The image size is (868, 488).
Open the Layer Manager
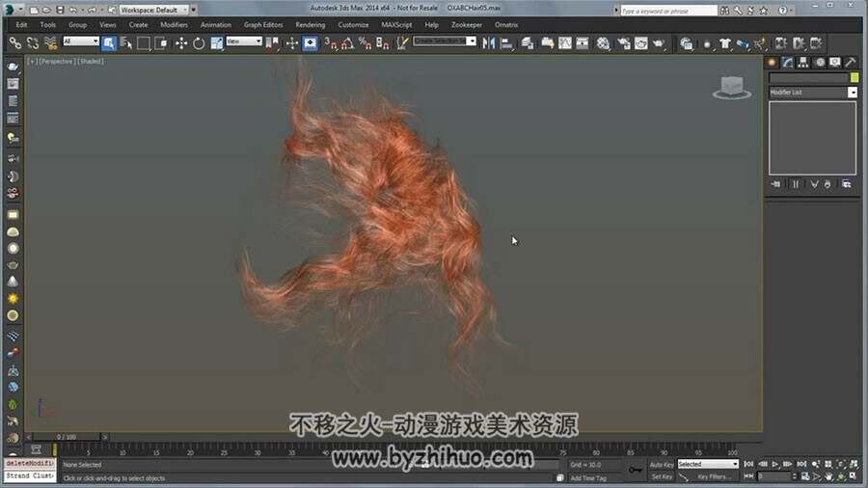(x=527, y=43)
